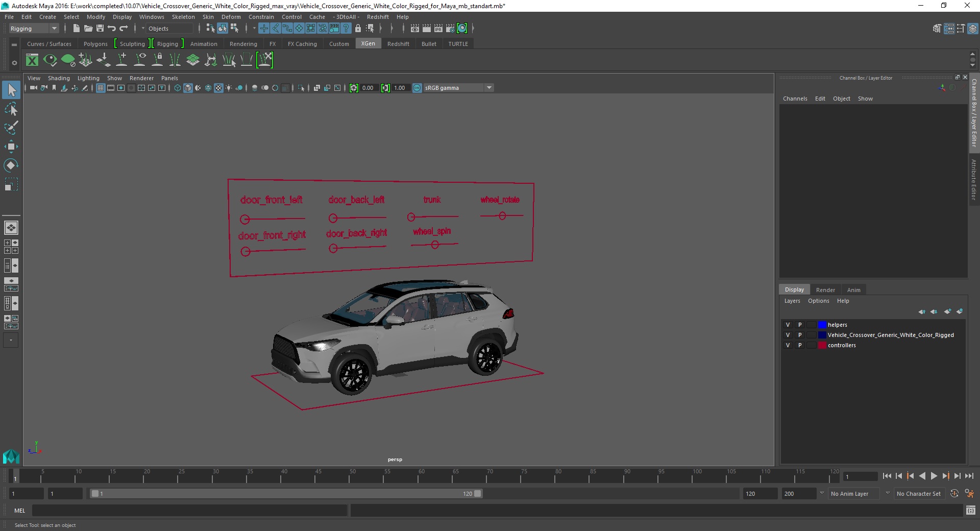Open the Deform menu
This screenshot has height=531, width=980.
pyautogui.click(x=231, y=17)
